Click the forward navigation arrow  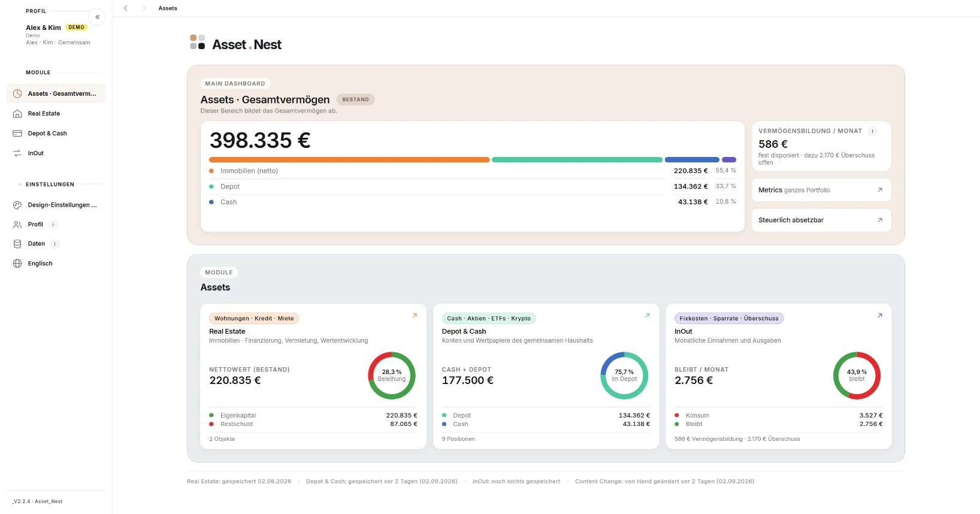tap(144, 8)
